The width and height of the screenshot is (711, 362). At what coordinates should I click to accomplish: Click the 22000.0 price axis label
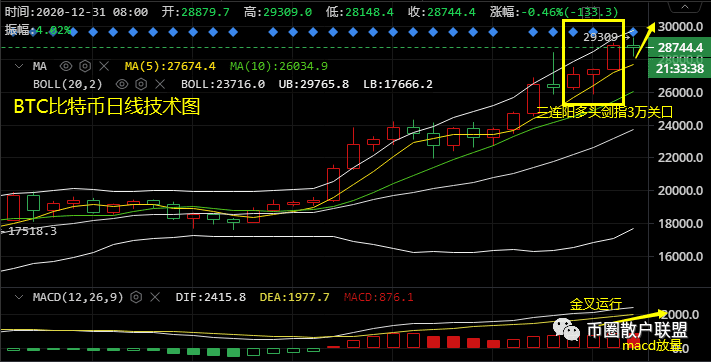(680, 158)
